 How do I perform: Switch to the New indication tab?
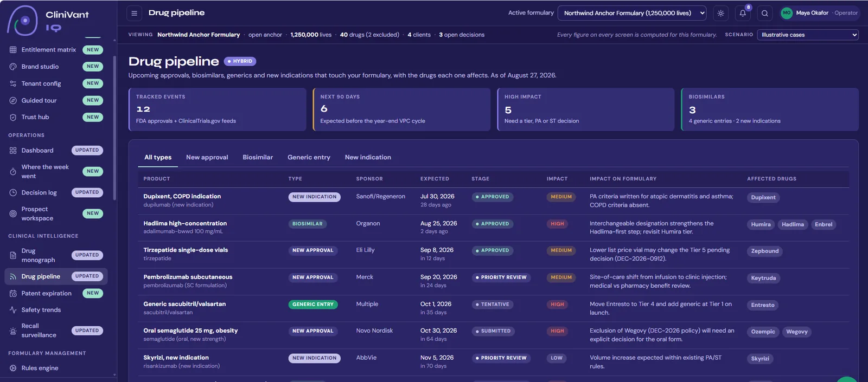click(x=368, y=157)
